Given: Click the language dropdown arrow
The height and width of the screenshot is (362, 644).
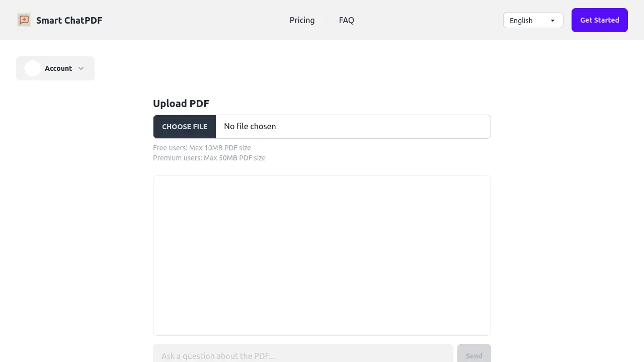Looking at the screenshot, I should tap(552, 20).
